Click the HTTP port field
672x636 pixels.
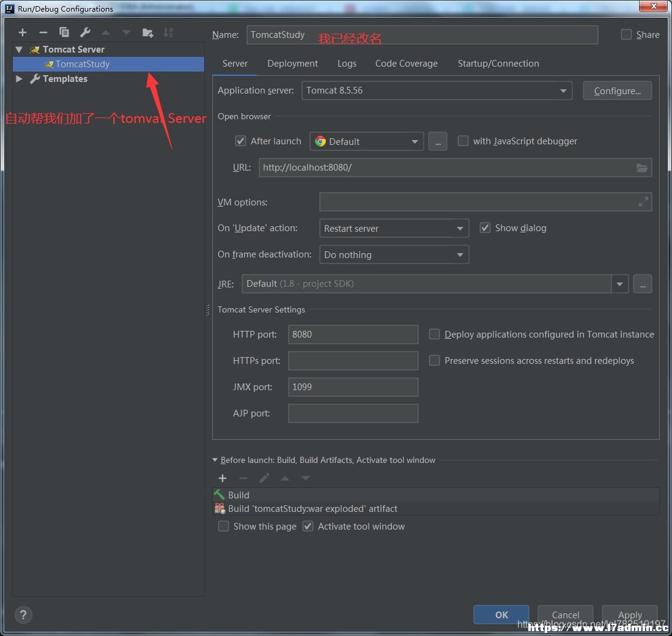(353, 335)
